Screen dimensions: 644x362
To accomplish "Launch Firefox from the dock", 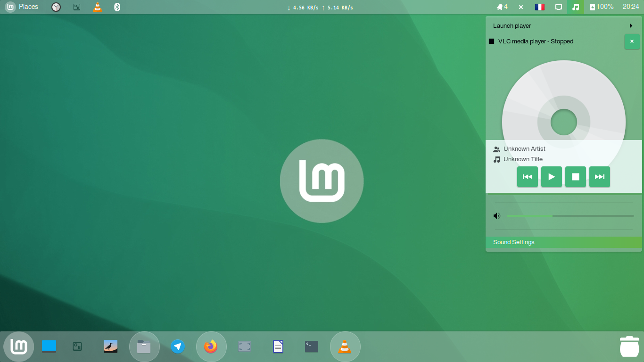I will (x=211, y=347).
